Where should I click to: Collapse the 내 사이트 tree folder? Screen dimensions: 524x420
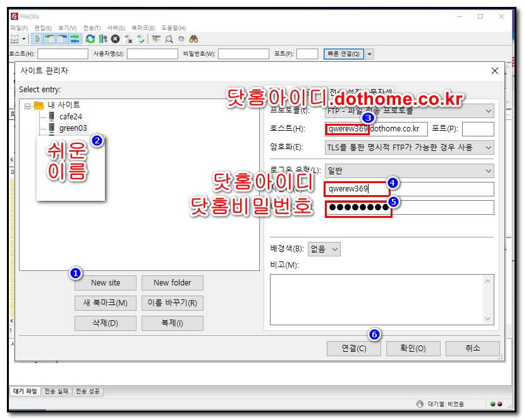coord(28,106)
